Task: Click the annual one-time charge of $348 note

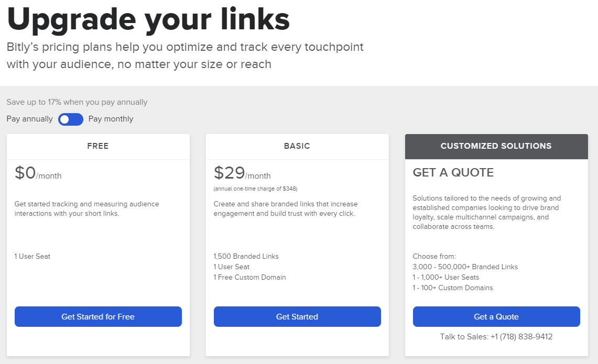Action: click(x=255, y=189)
